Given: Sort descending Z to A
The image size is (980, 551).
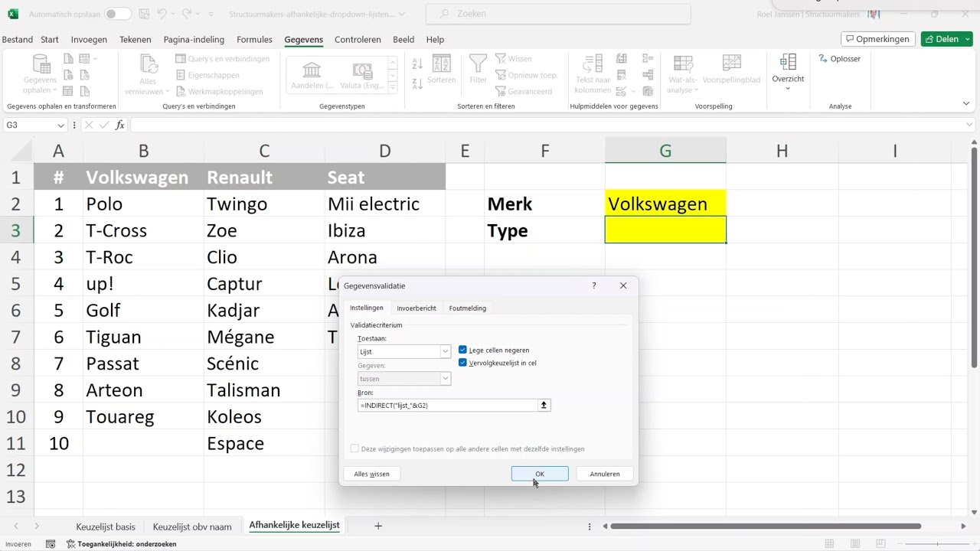Looking at the screenshot, I should click(417, 83).
